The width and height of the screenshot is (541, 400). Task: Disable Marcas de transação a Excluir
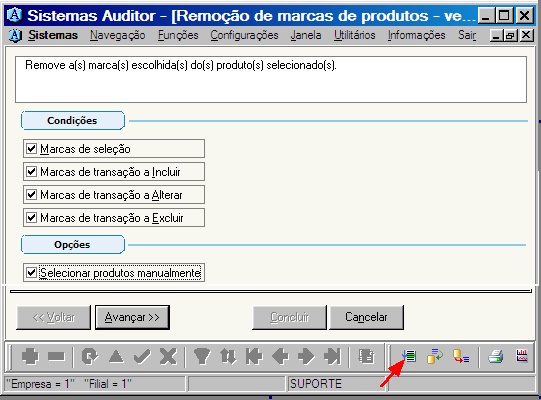[31, 218]
